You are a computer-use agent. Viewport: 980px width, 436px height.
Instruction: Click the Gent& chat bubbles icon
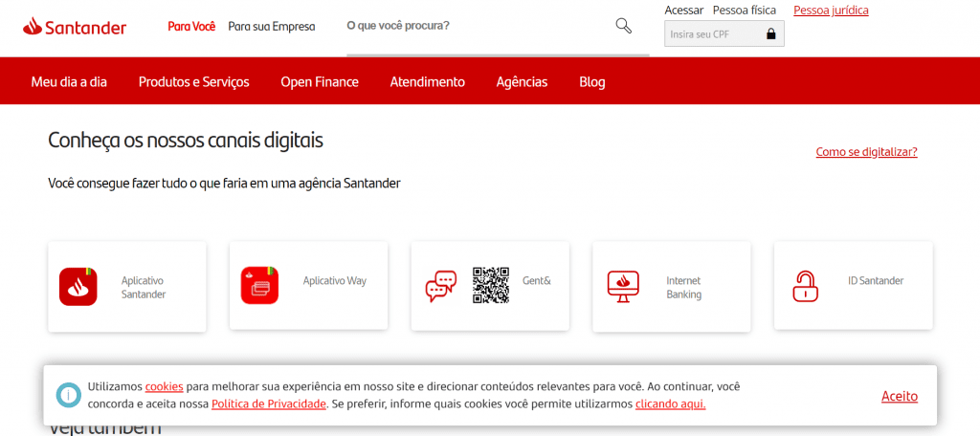[x=441, y=287]
